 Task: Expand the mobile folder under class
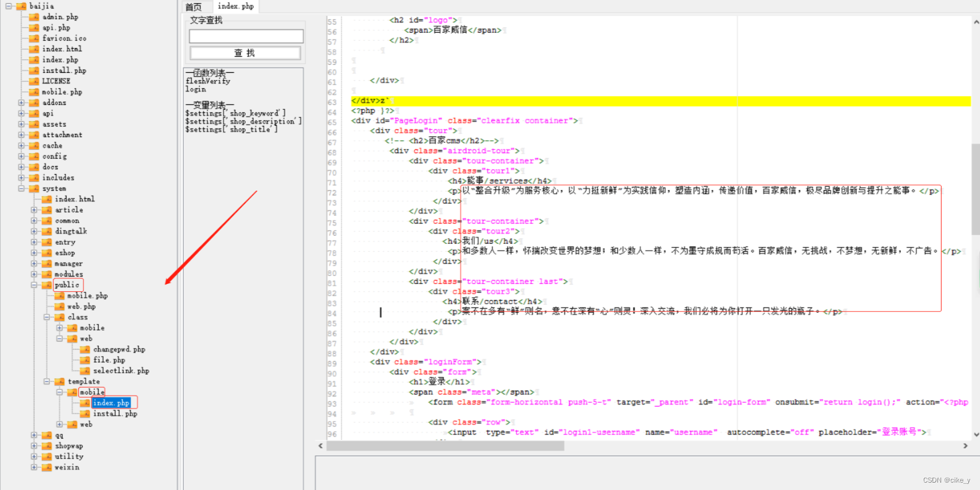coord(60,328)
